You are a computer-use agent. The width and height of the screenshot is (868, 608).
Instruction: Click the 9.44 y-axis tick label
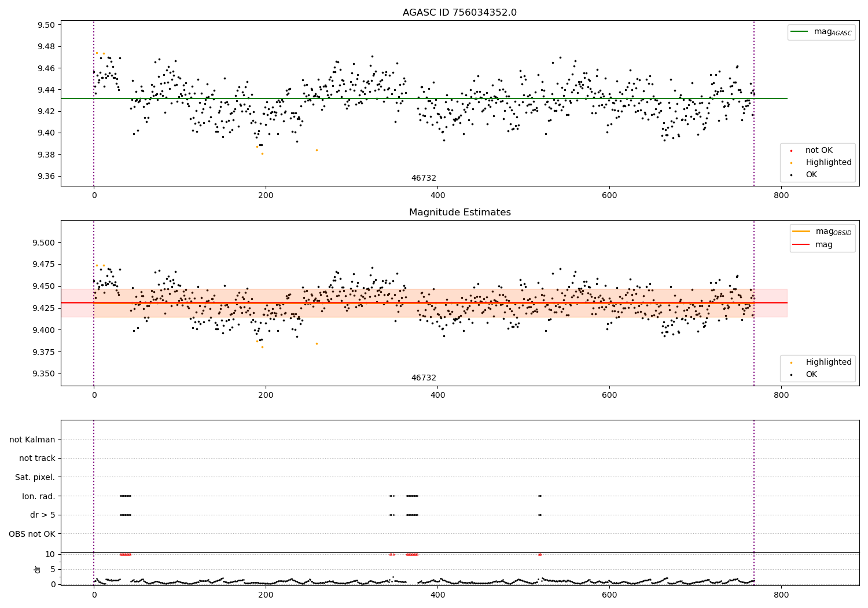coord(46,90)
